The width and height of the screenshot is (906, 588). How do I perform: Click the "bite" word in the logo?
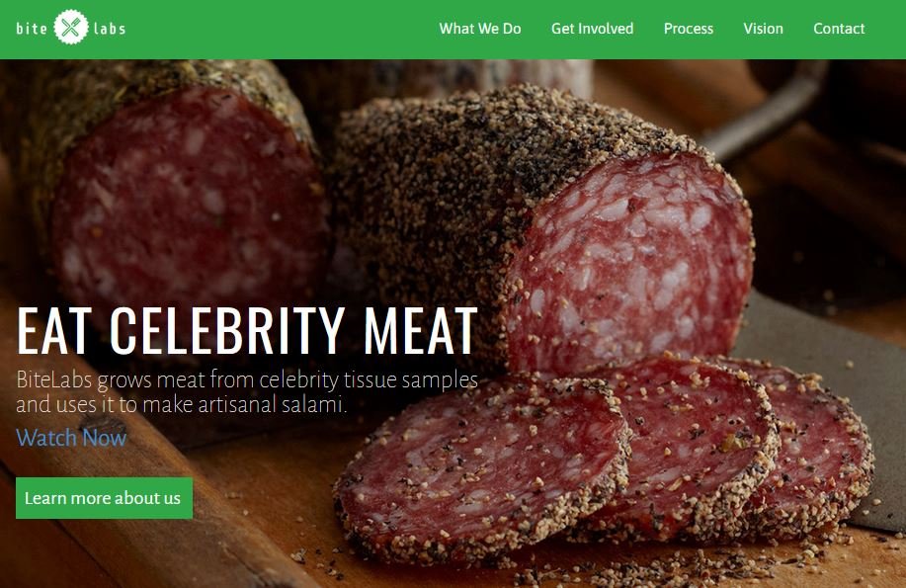click(32, 29)
